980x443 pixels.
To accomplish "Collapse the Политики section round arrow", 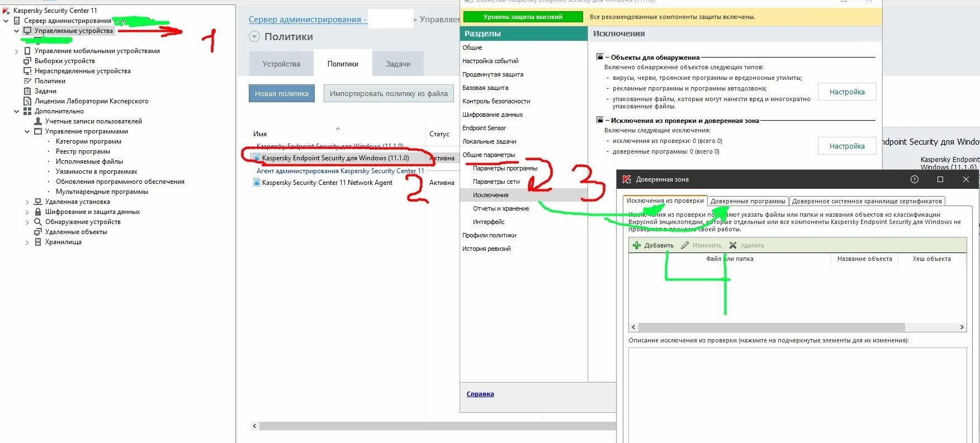I will (x=254, y=37).
